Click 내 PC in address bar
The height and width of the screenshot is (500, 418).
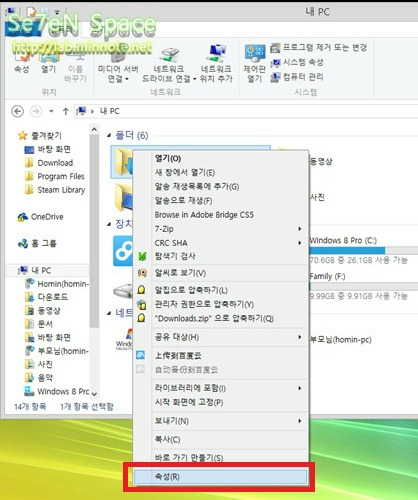coord(110,111)
